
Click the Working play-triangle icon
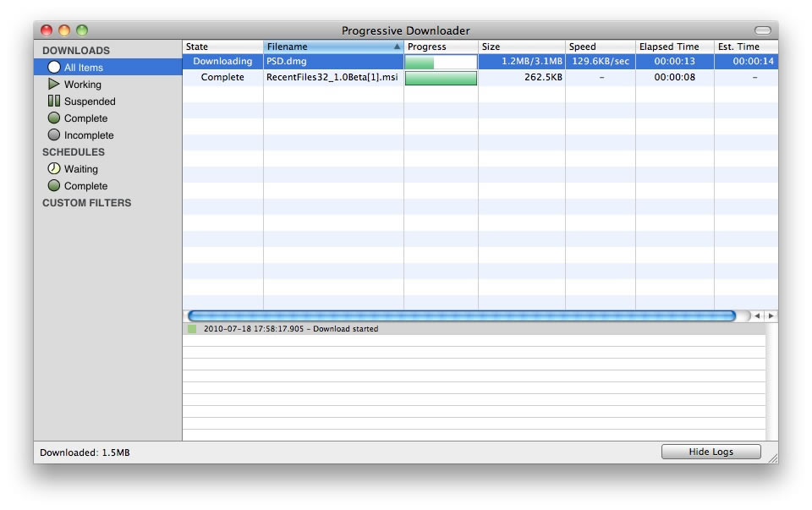pos(54,84)
